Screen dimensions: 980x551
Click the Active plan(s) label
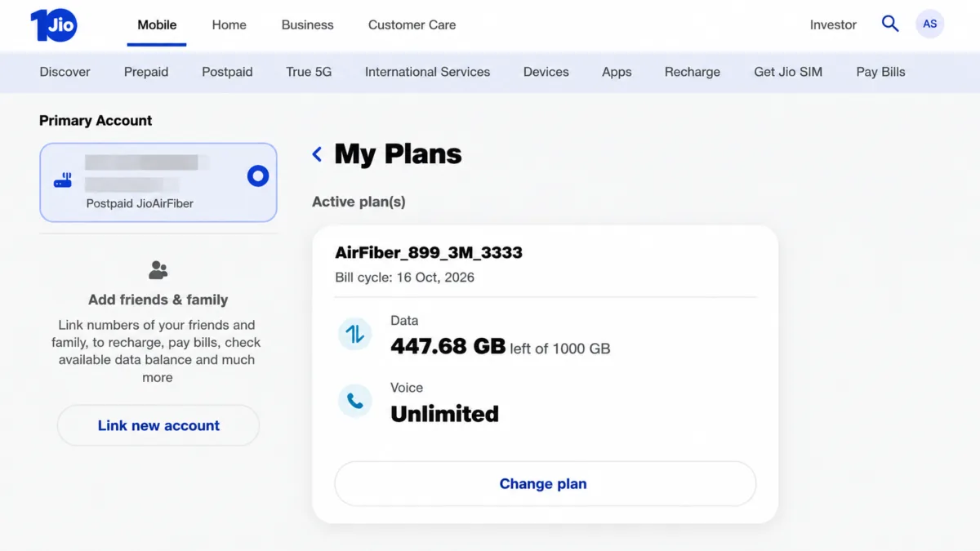(359, 202)
